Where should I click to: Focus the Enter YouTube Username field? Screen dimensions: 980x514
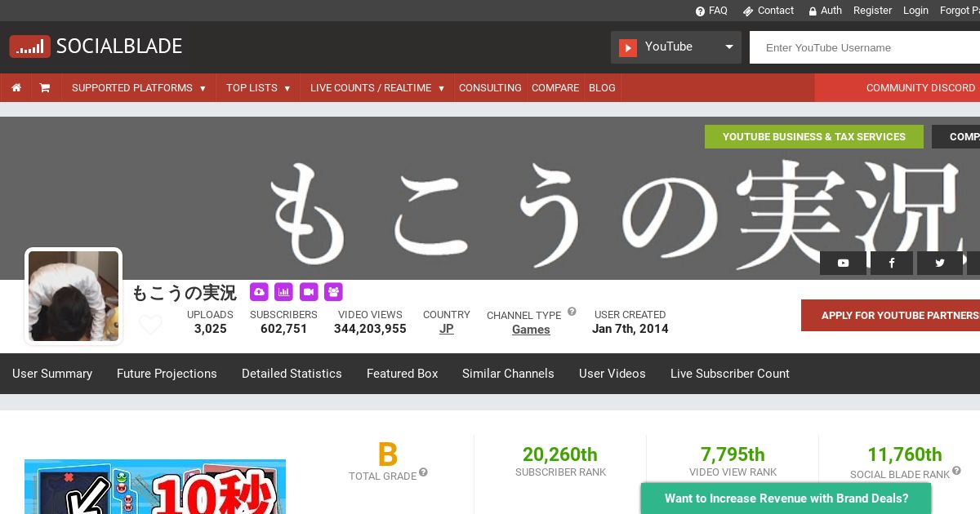(865, 47)
